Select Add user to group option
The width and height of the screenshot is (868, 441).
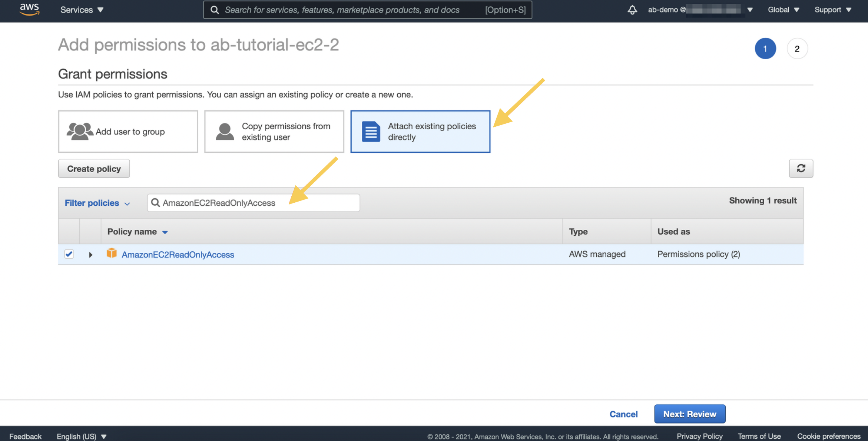[x=128, y=132]
